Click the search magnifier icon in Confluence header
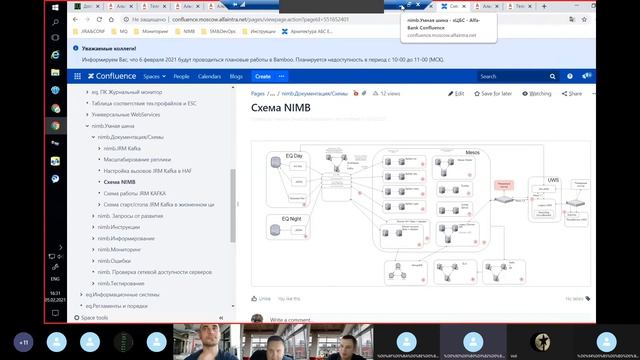640x360 pixels. point(552,77)
